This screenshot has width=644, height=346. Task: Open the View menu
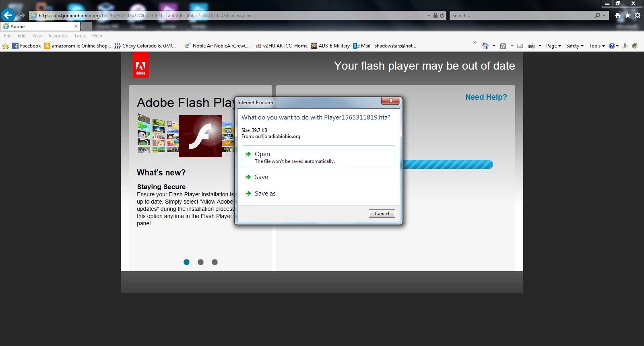[x=37, y=36]
